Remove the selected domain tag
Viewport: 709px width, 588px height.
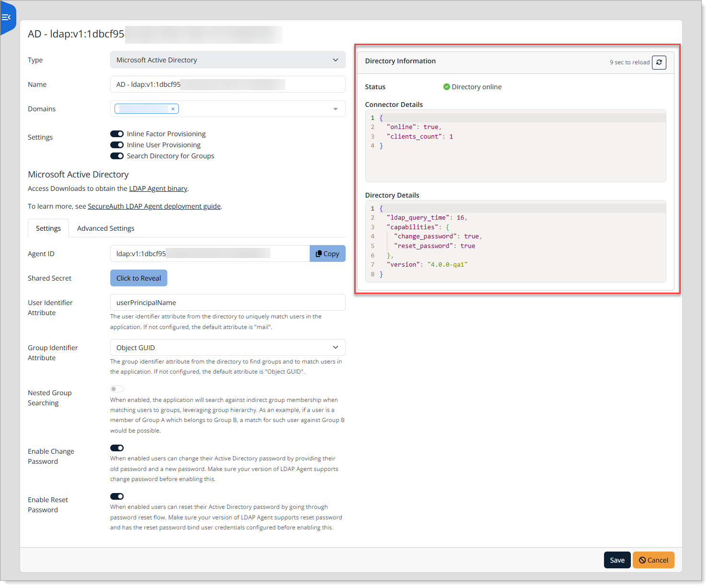click(x=173, y=109)
